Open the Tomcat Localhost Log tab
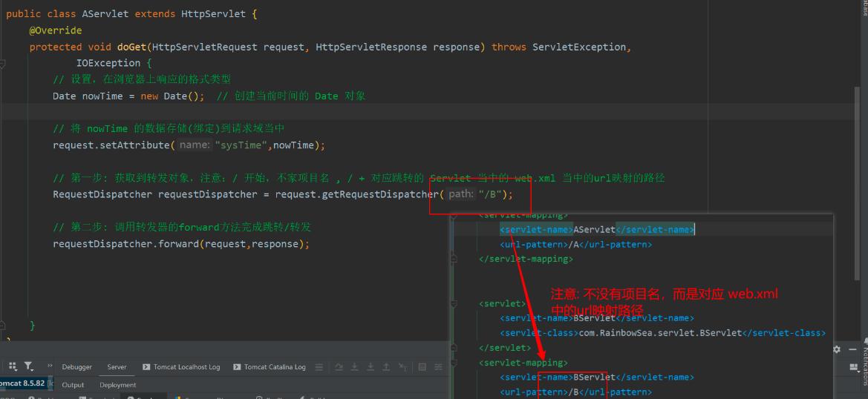This screenshot has width=868, height=399. pyautogui.click(x=181, y=366)
